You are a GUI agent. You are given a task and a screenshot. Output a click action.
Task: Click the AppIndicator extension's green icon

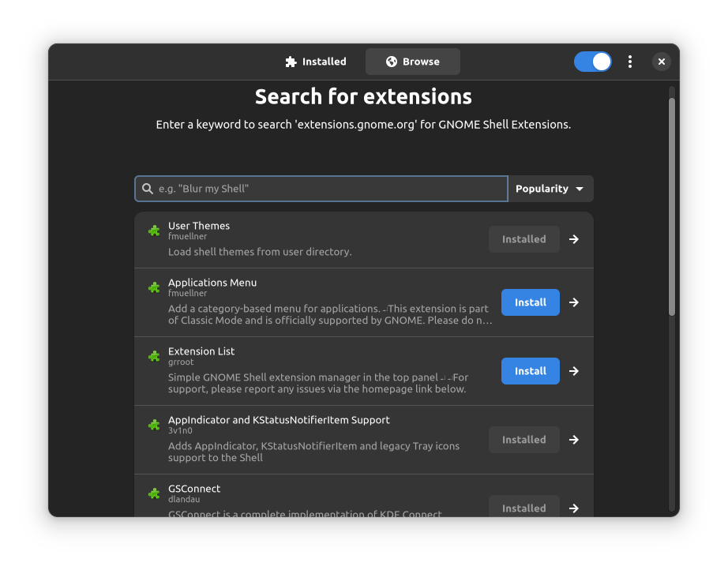pyautogui.click(x=154, y=425)
